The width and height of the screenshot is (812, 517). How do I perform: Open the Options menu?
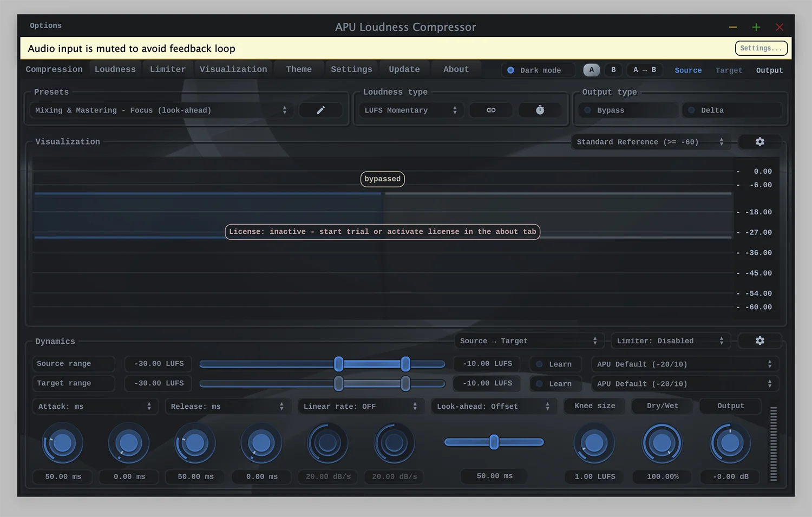[x=45, y=25]
